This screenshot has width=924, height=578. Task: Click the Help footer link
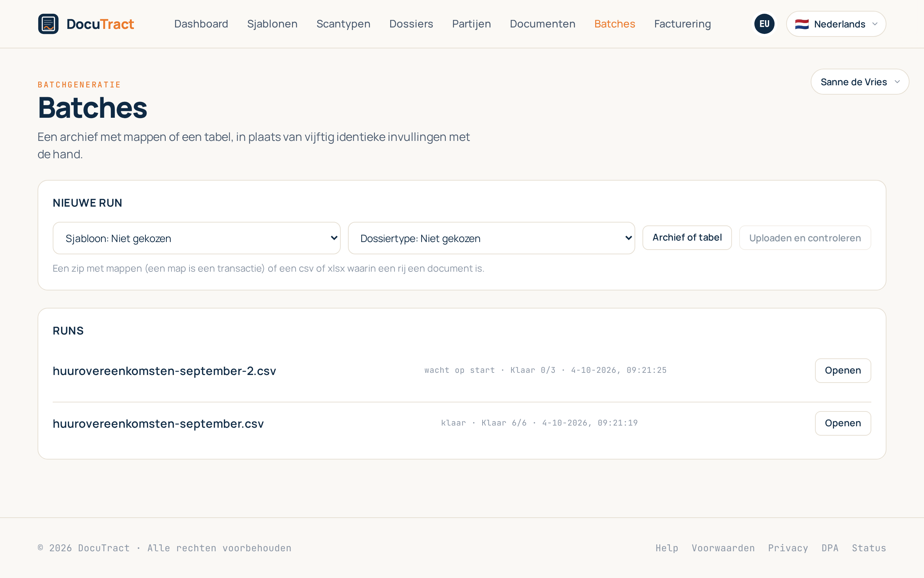[667, 548]
